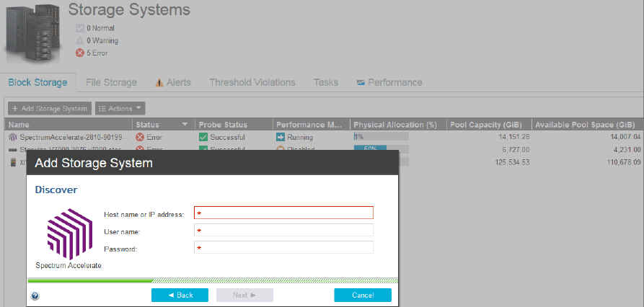Open the Actions dropdown menu
Image resolution: width=644 pixels, height=307 pixels.
(120, 108)
